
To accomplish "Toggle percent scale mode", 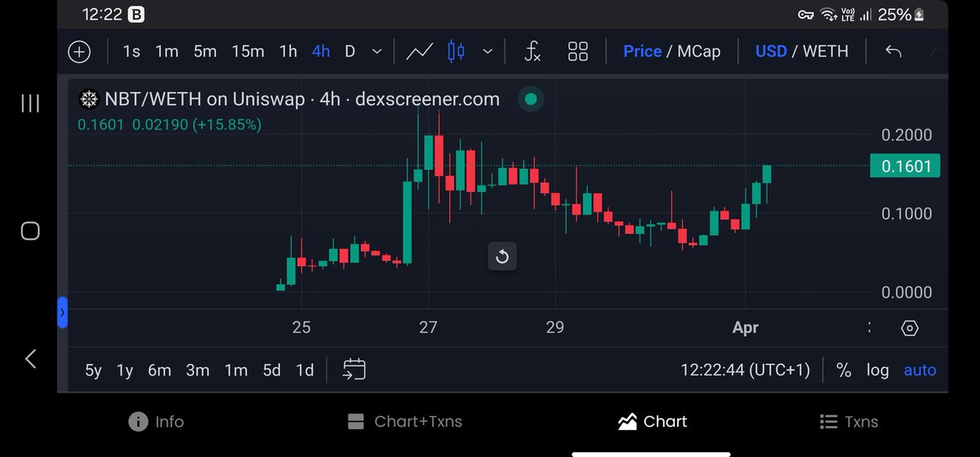I will pos(844,370).
